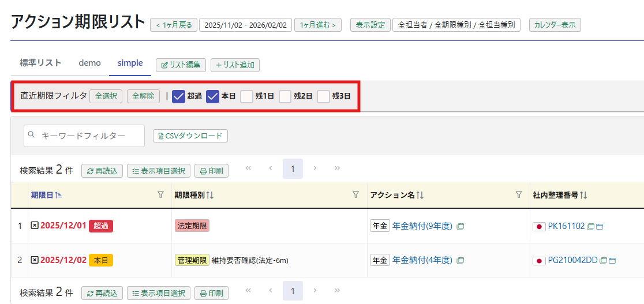Click the copy icon next to 年金納付(4年度)
Screen dimensions: 644x304
(460, 261)
